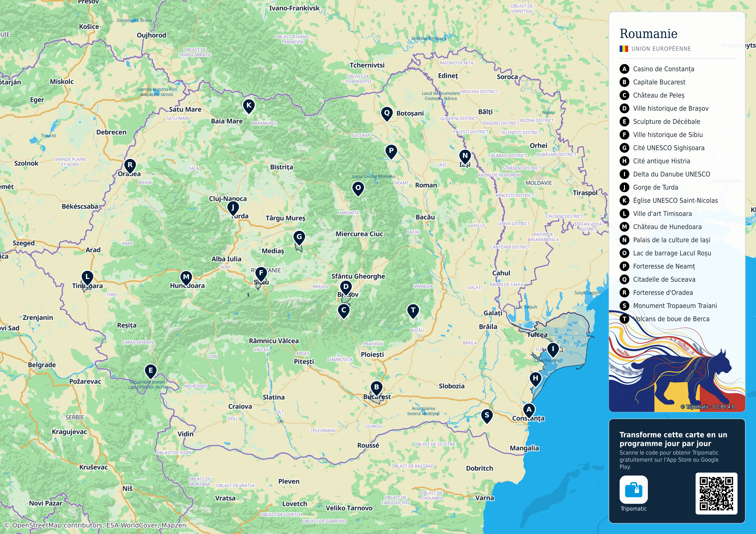
Task: Click the Romanian flag icon
Action: pyautogui.click(x=624, y=49)
